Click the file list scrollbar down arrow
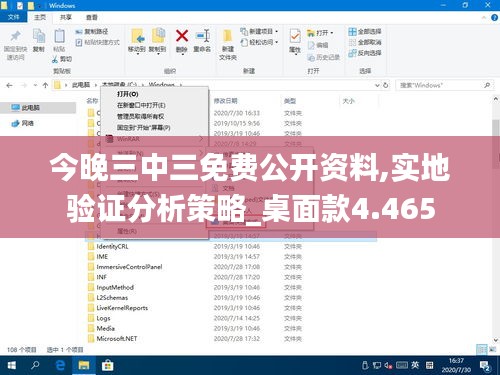The image size is (500, 375). (496, 339)
